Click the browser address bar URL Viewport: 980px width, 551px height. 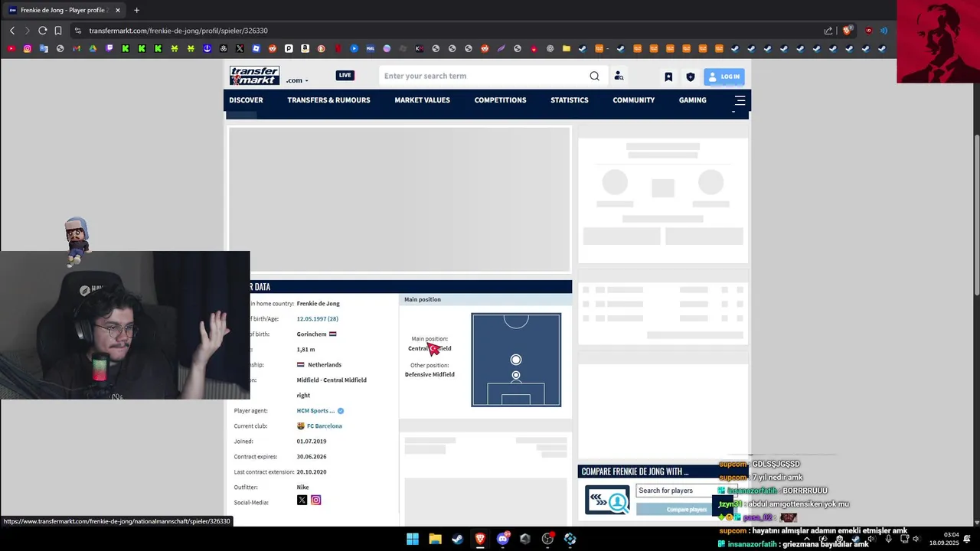click(178, 31)
